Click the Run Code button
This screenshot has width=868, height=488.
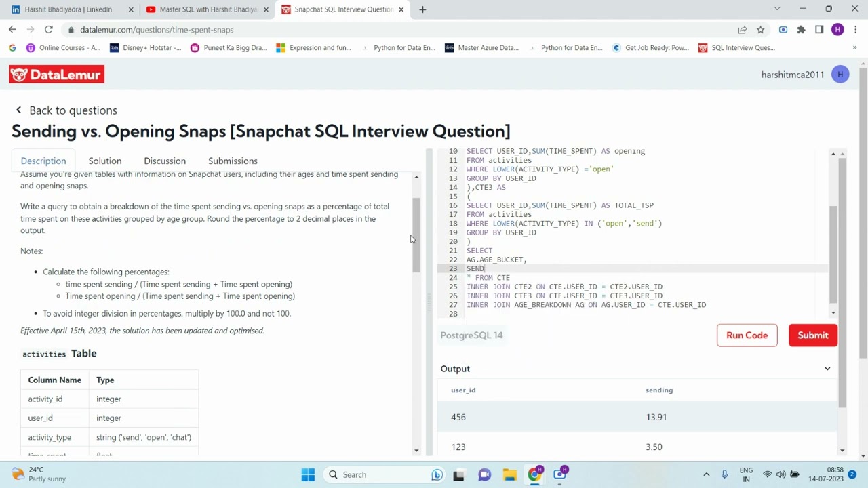(747, 335)
